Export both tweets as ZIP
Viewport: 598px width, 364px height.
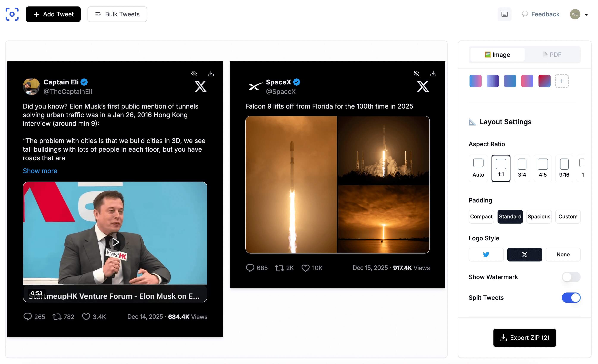[x=524, y=338]
